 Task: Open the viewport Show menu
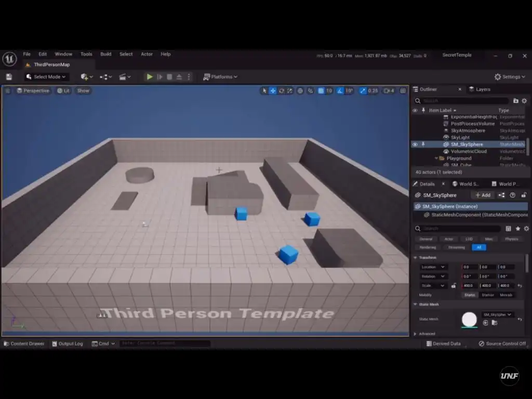[x=83, y=90]
